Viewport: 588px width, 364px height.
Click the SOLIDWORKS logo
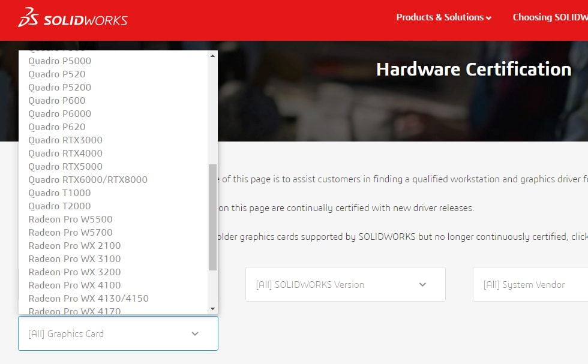click(x=73, y=17)
